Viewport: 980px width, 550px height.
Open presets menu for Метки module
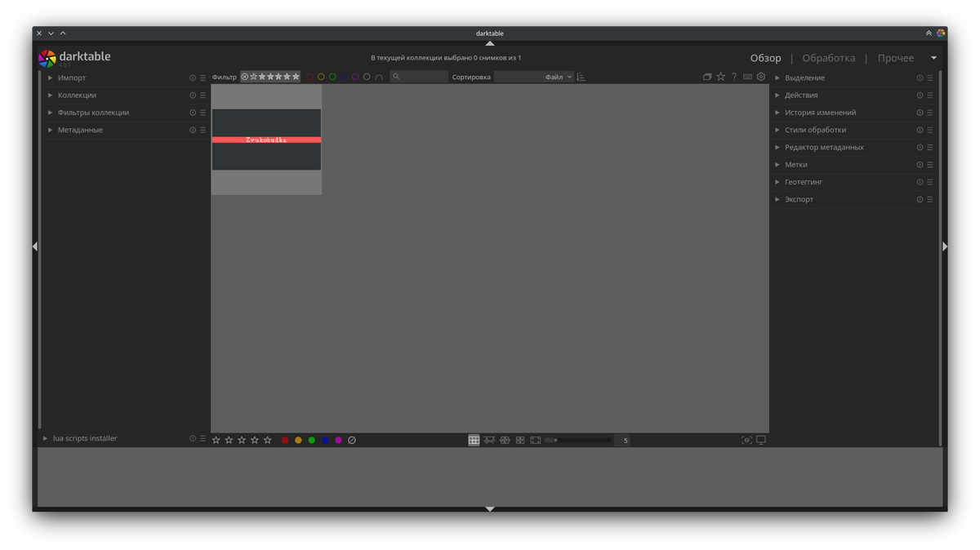(929, 165)
